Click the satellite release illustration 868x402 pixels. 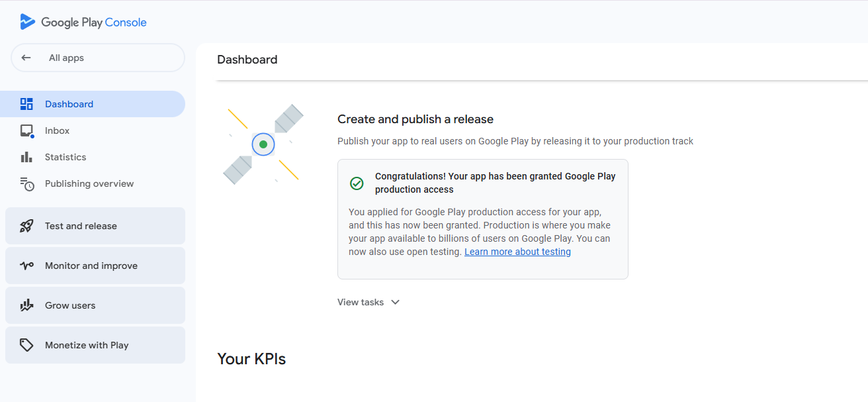[263, 144]
